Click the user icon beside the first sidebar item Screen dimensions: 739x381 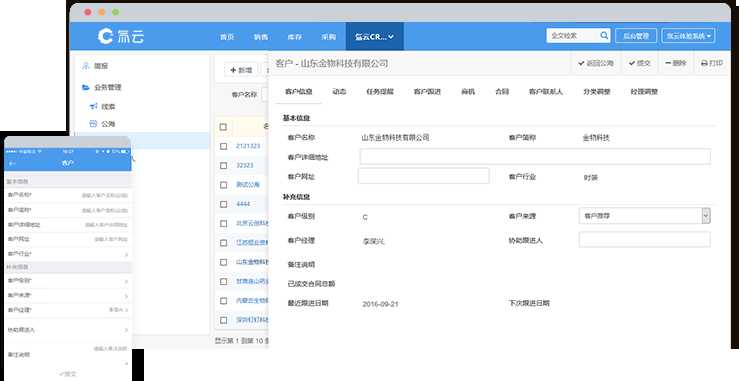(85, 66)
